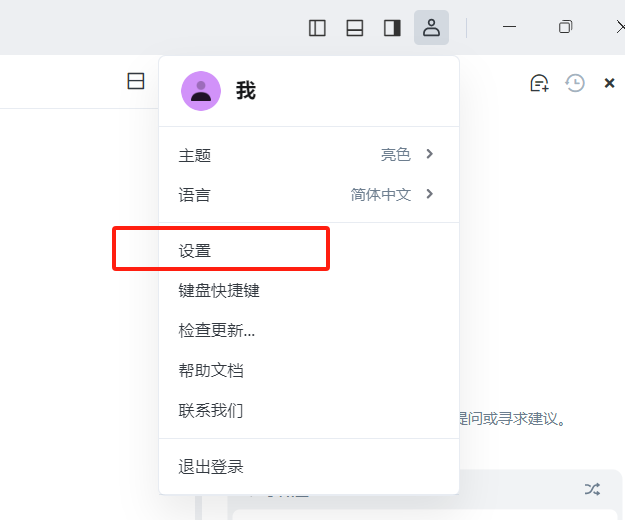Toggle the right sidebar layout icon
This screenshot has width=625, height=520.
click(x=392, y=28)
